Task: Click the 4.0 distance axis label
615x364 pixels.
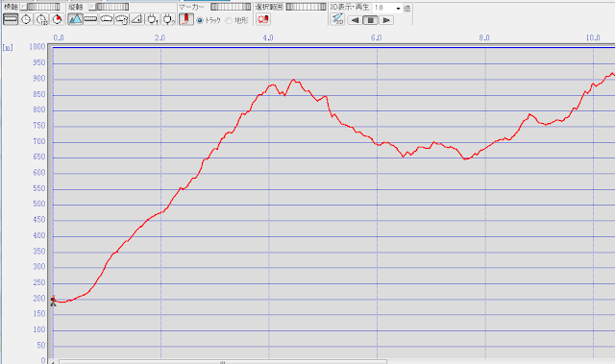Action: pyautogui.click(x=268, y=37)
